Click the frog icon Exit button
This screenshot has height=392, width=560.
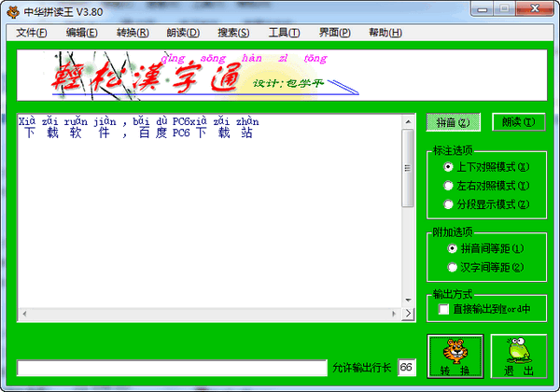519,357
